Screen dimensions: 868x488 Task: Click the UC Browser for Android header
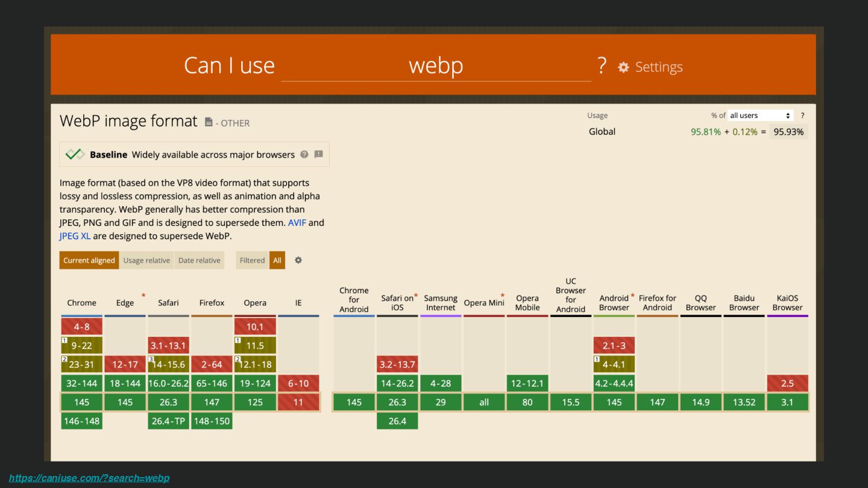pyautogui.click(x=571, y=295)
